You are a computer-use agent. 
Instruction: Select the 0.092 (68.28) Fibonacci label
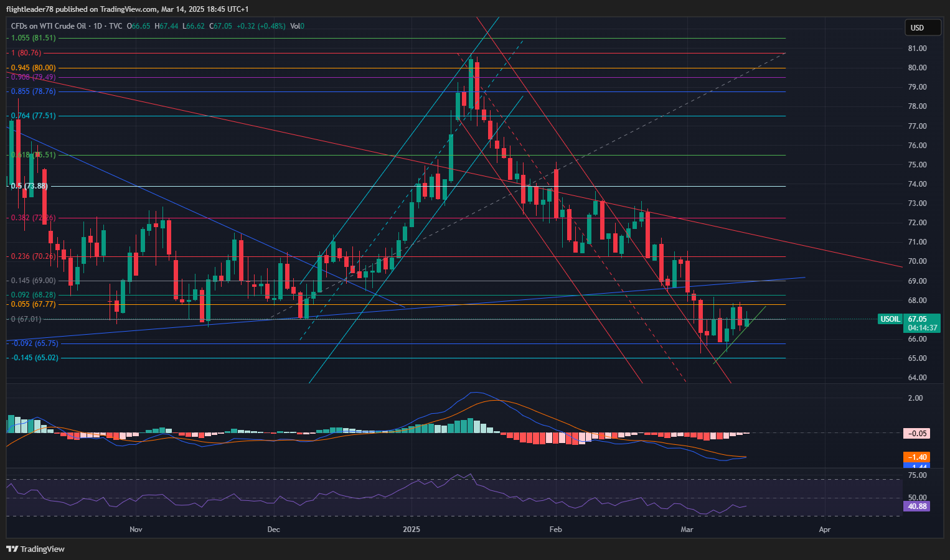pos(34,295)
